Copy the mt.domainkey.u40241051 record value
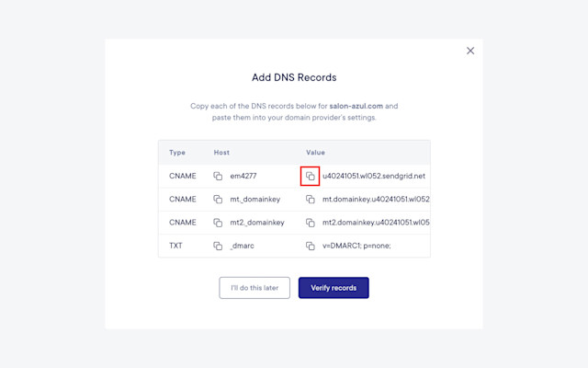Image resolution: width=588 pixels, height=368 pixels. point(311,200)
